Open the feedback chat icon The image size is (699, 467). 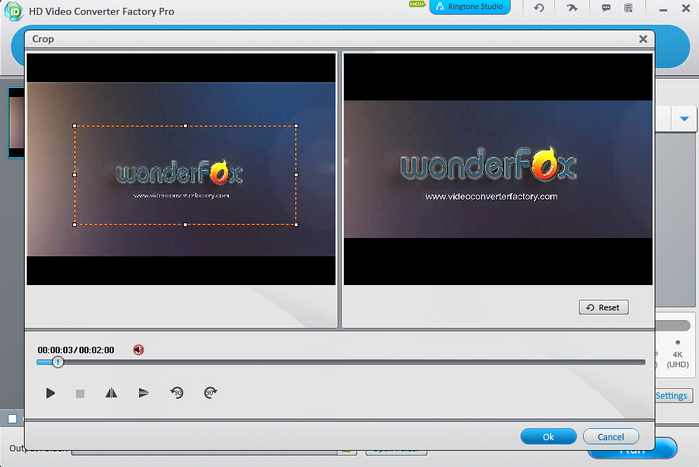click(606, 8)
